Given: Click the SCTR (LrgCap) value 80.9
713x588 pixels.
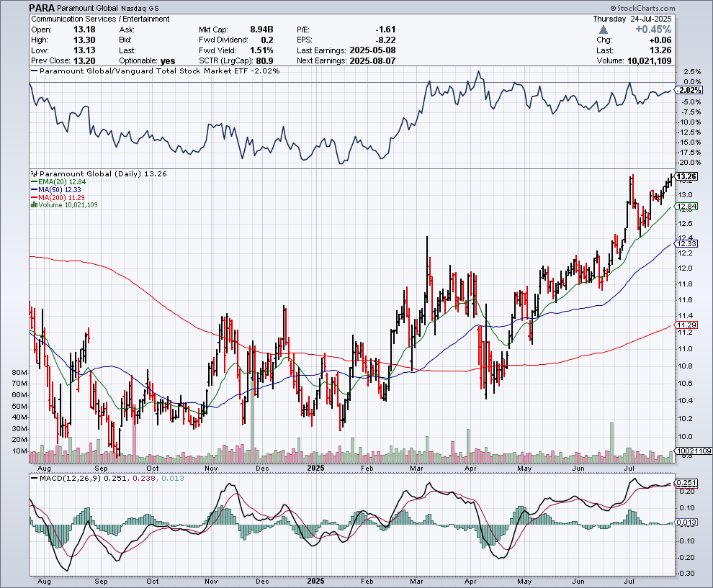Looking at the screenshot, I should 264,61.
